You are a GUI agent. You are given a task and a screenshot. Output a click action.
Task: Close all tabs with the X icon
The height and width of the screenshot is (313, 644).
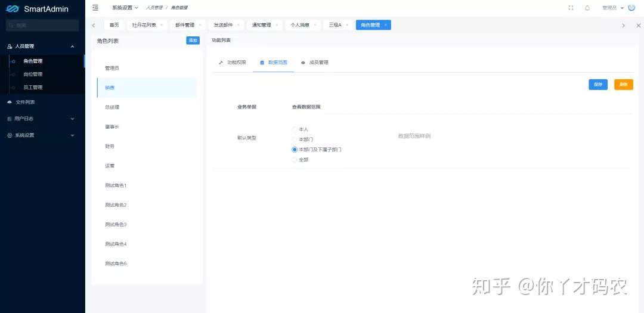pyautogui.click(x=638, y=26)
